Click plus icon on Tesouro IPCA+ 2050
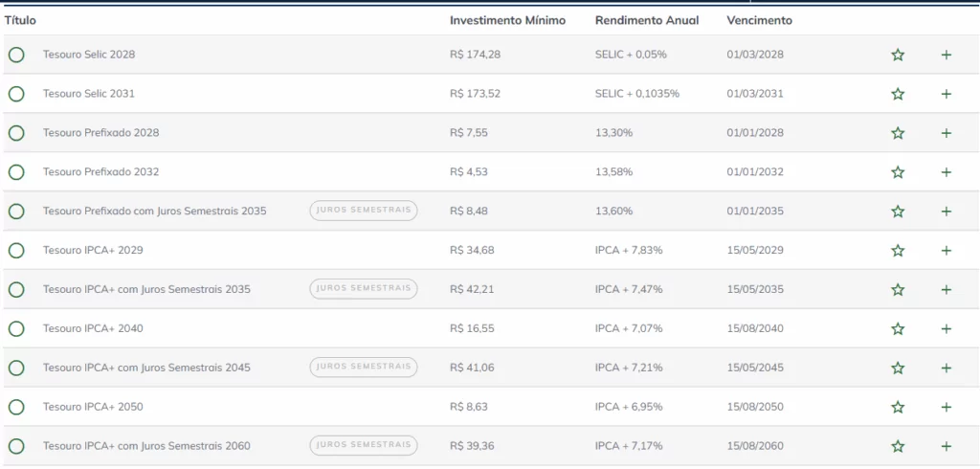The width and height of the screenshot is (980, 469). [947, 407]
